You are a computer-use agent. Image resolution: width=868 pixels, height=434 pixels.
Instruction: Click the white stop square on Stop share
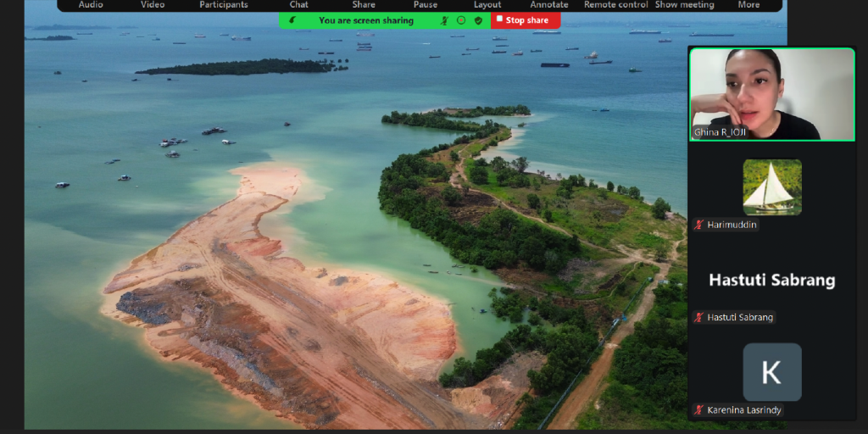499,19
